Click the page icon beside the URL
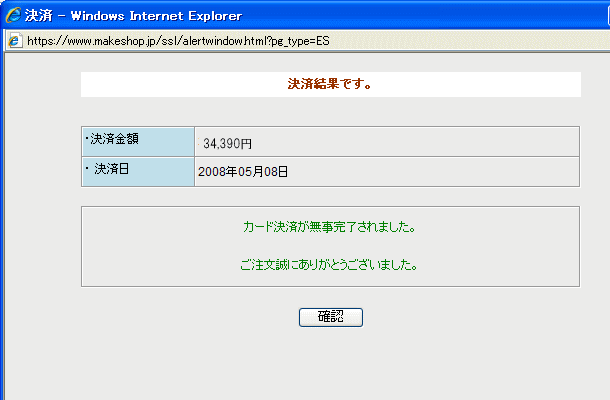 click(x=15, y=40)
